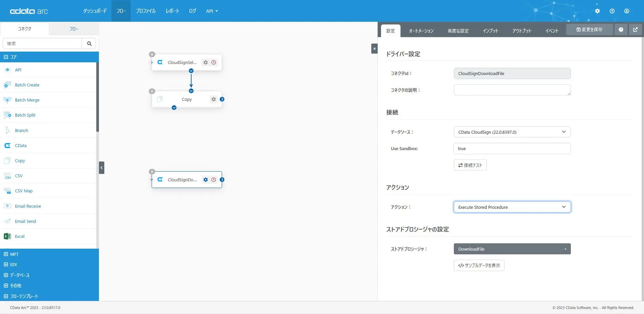Open フロー in top navigation
644x314 pixels.
(121, 11)
